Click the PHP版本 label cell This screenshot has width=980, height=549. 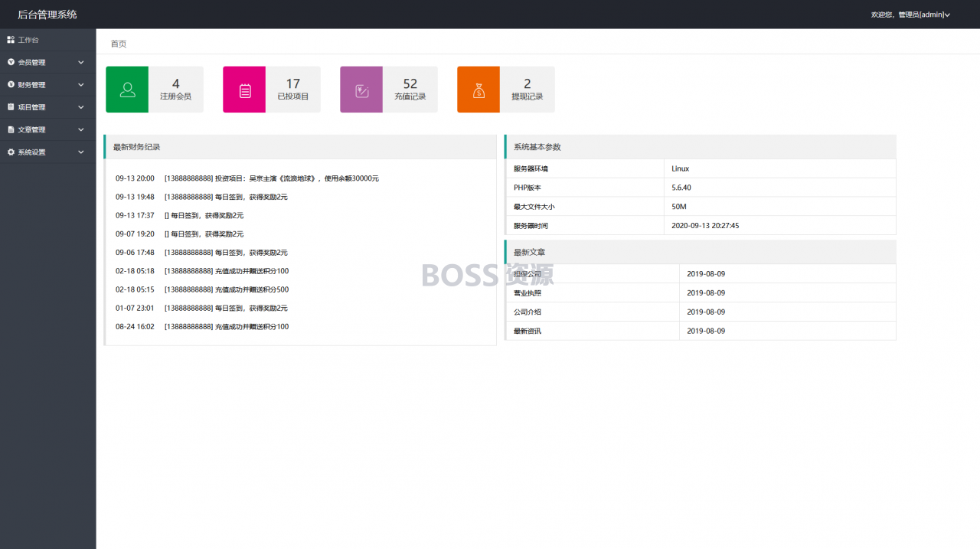tap(585, 188)
